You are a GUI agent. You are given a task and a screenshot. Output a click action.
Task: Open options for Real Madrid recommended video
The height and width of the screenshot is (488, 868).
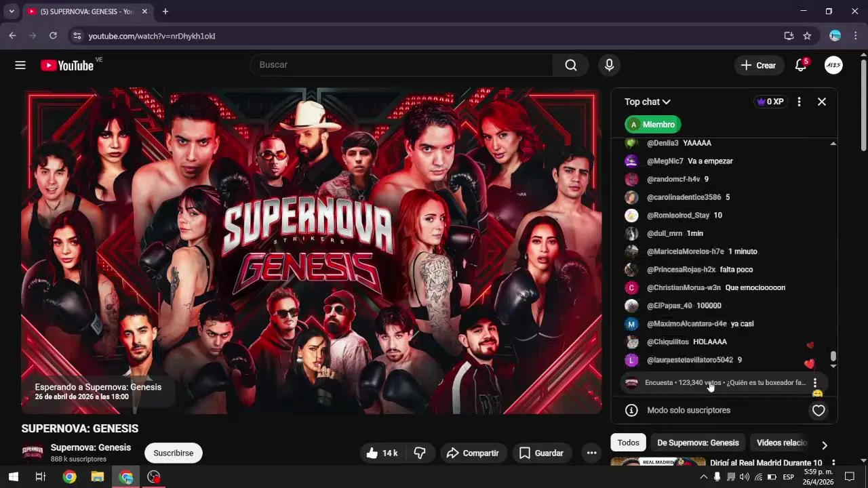pyautogui.click(x=833, y=463)
